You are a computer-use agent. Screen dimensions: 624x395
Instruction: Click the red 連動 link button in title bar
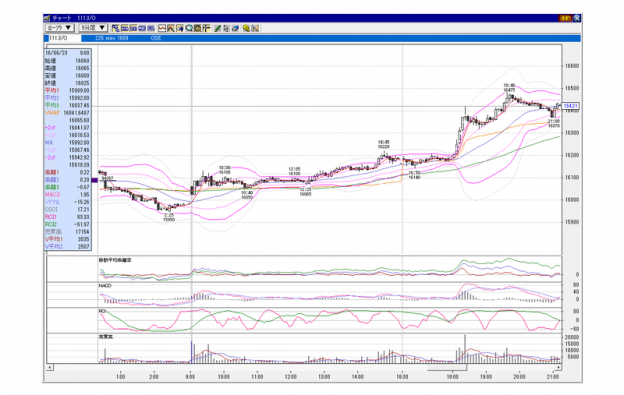565,18
